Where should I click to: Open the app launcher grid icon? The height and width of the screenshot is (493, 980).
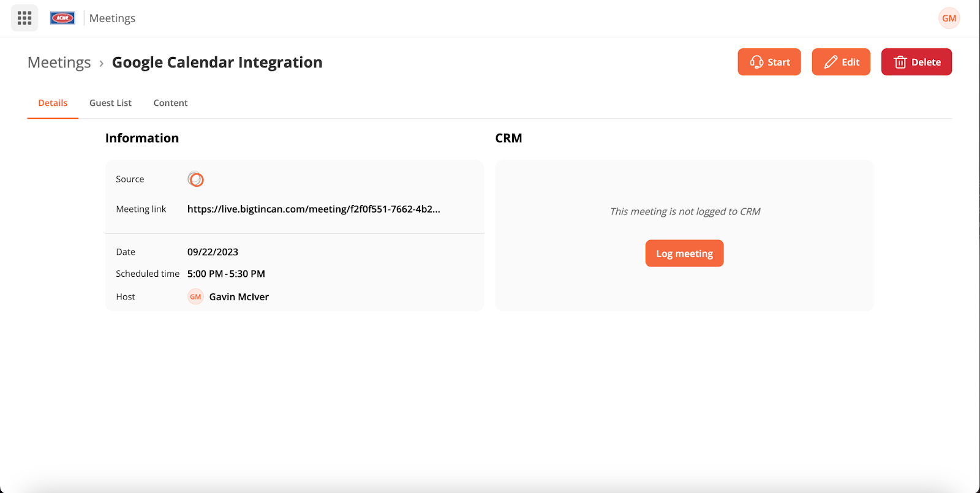pyautogui.click(x=24, y=18)
